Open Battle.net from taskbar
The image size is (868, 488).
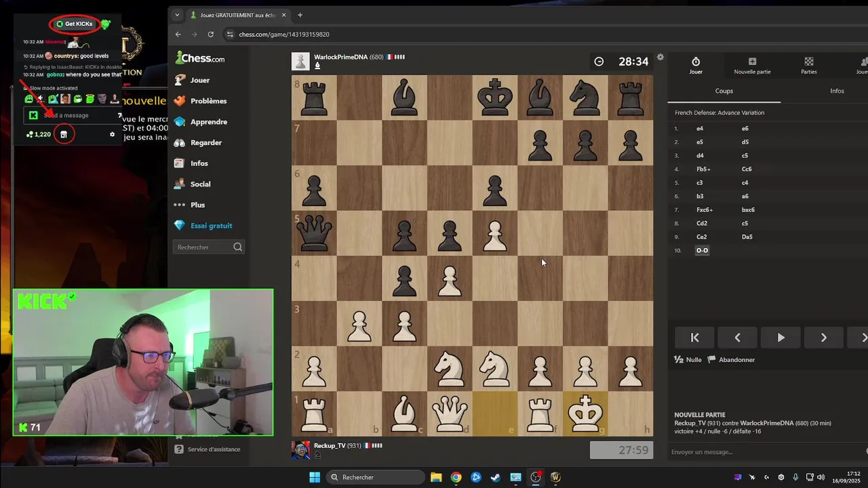pos(476,477)
